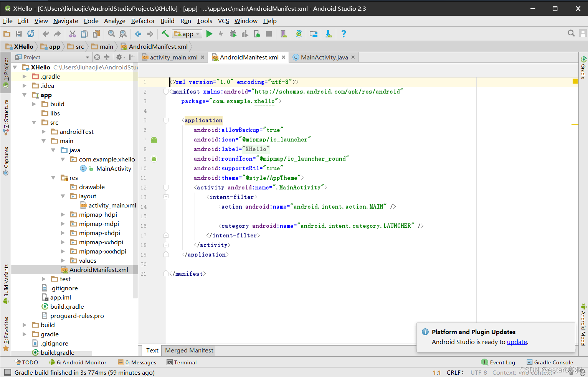This screenshot has height=377, width=588.
Task: Toggle the 1: Project tool window
Action: (x=6, y=72)
